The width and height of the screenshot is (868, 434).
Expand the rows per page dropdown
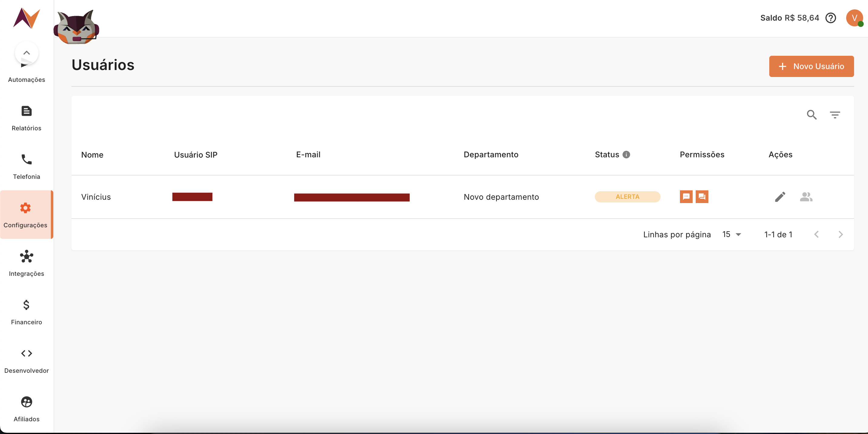731,234
